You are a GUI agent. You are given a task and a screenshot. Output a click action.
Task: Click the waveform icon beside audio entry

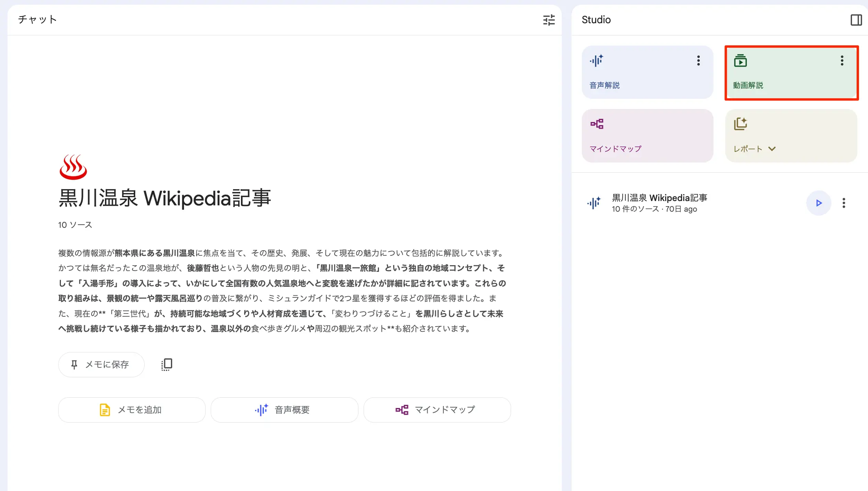pos(594,203)
